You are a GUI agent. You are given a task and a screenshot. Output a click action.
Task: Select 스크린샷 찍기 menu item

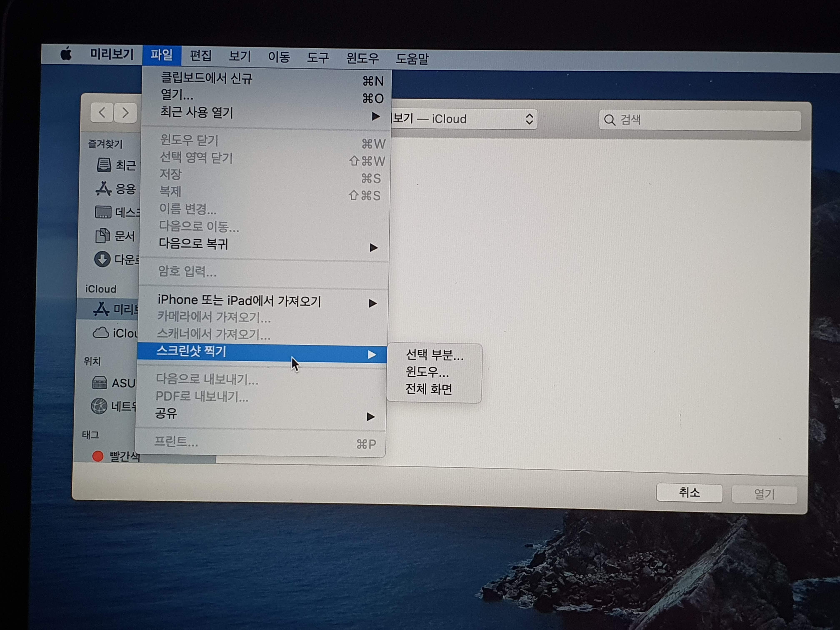(x=262, y=353)
